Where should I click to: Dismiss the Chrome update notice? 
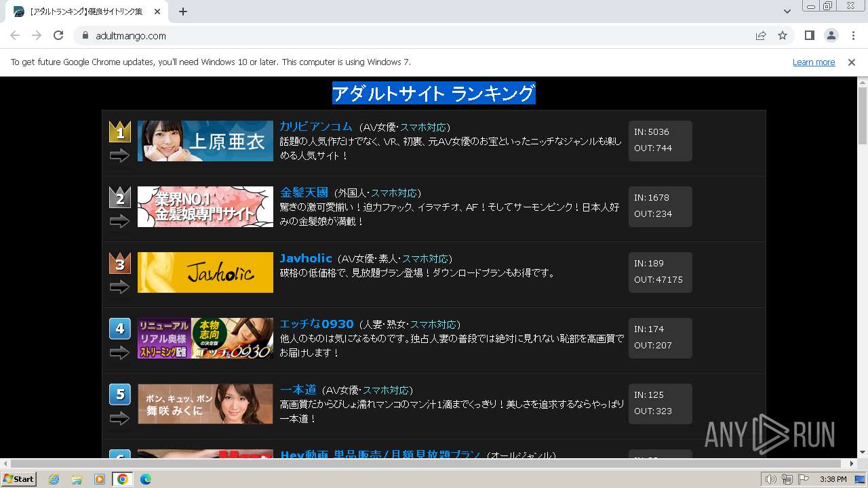click(x=852, y=62)
